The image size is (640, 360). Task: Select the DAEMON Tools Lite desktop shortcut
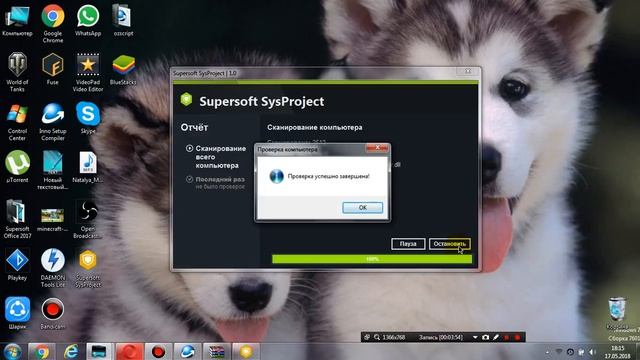53,267
